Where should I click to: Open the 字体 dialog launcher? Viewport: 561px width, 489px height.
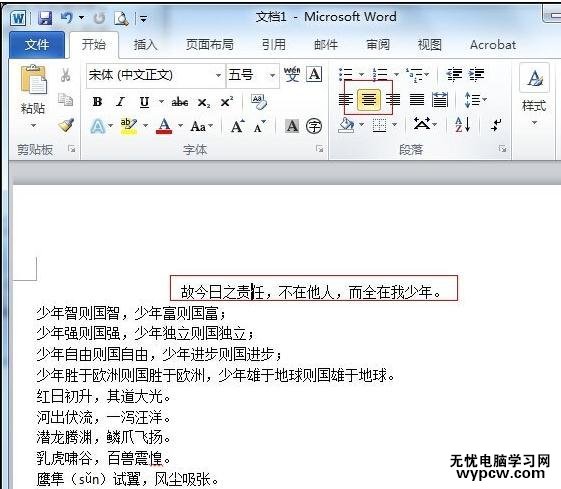pos(319,148)
